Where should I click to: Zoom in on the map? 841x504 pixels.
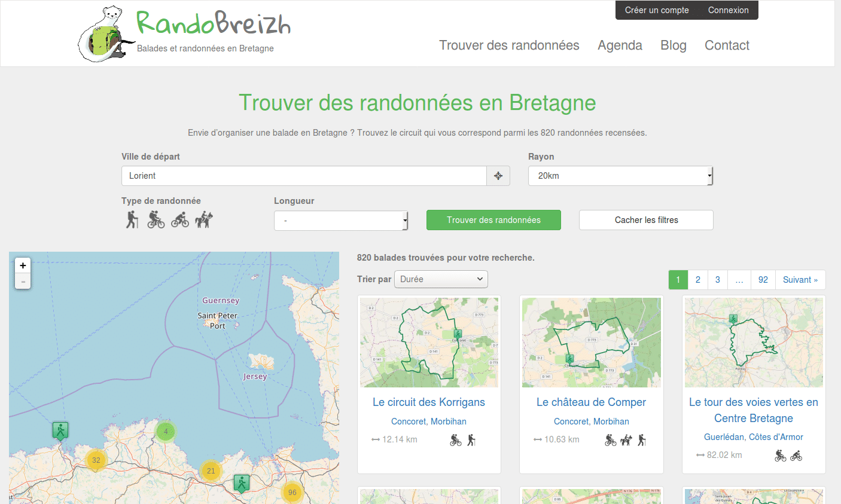(x=23, y=265)
